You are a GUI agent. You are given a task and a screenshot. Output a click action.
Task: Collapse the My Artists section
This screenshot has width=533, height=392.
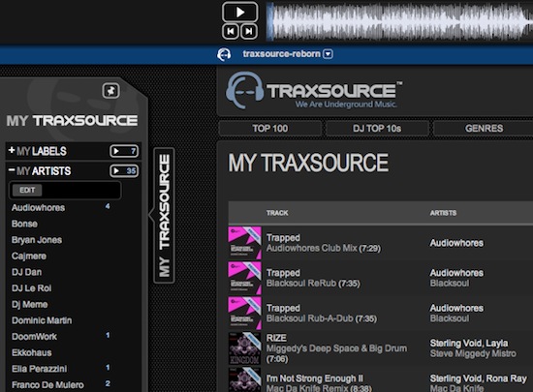click(x=12, y=169)
